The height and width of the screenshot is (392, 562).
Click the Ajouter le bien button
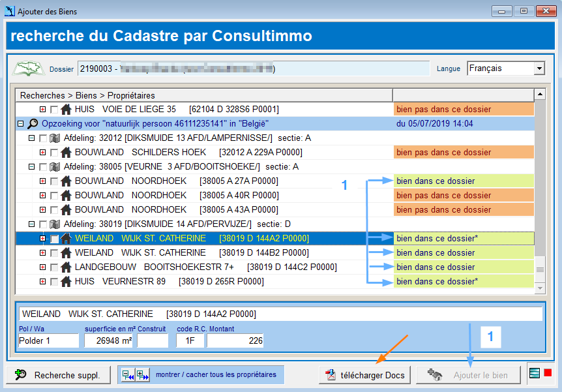click(469, 375)
